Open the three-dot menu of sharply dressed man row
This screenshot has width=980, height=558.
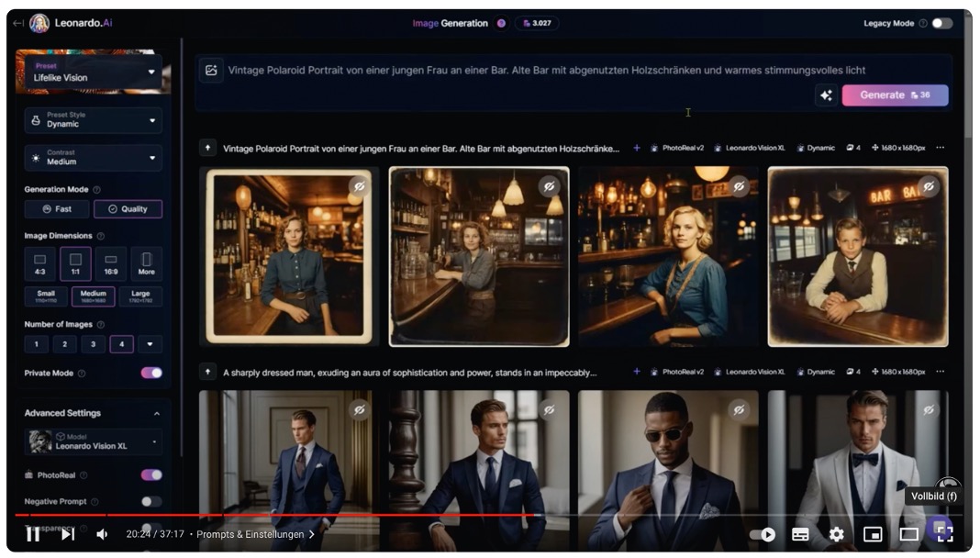point(940,371)
